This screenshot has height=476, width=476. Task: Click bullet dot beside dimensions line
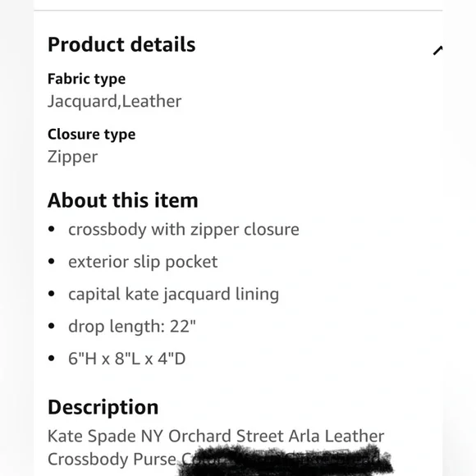[52, 359]
